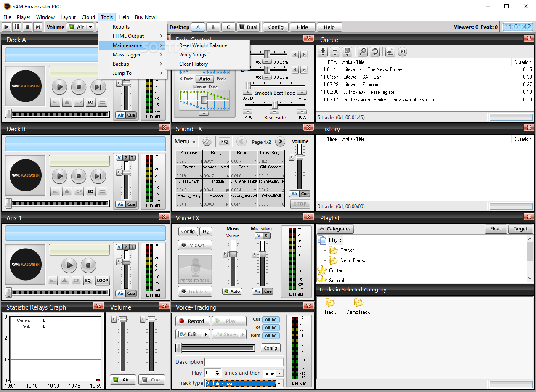
Task: Switch to Desktop B
Action: [x=213, y=27]
